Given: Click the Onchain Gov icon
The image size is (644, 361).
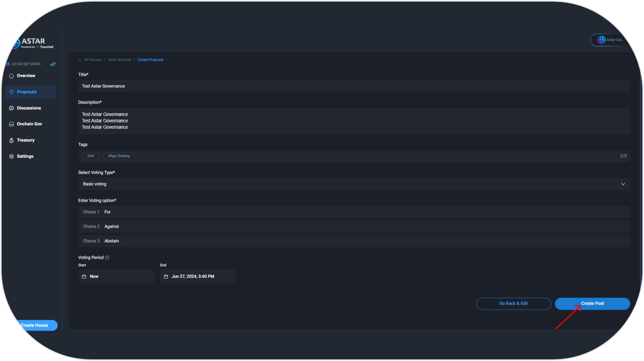Looking at the screenshot, I should [11, 124].
